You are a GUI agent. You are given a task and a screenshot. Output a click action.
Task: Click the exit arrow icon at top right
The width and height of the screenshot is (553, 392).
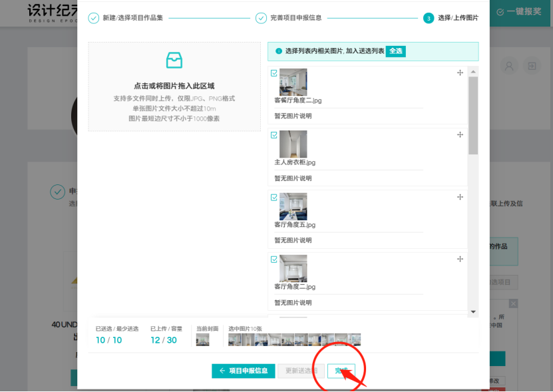530,67
